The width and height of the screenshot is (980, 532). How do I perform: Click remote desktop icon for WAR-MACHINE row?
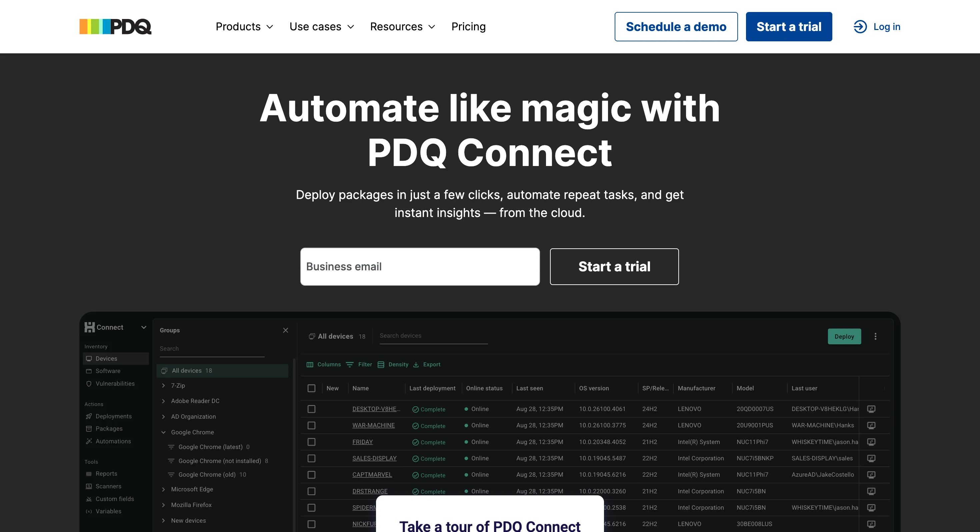tap(871, 425)
